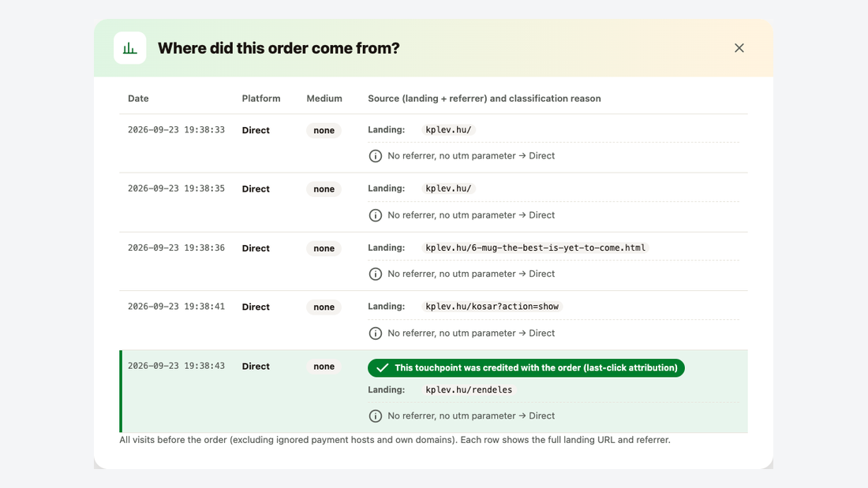Click Direct platform in the 19:38:35 row
Viewport: 868px width, 488px height.
coord(256,189)
